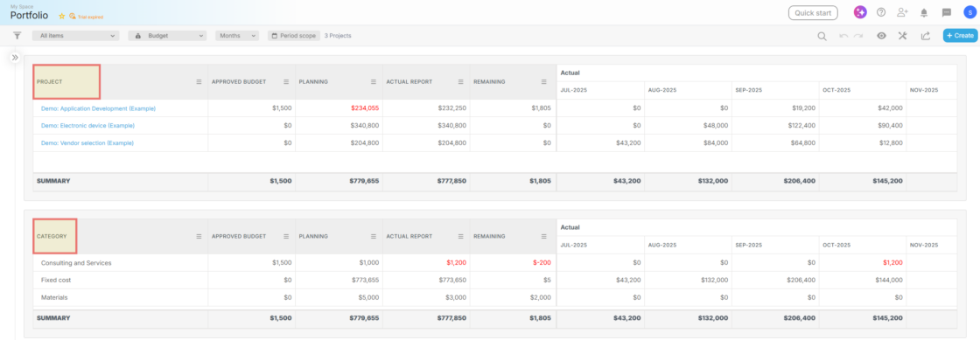Click the invite users icon
This screenshot has width=980, height=340.
tap(902, 12)
